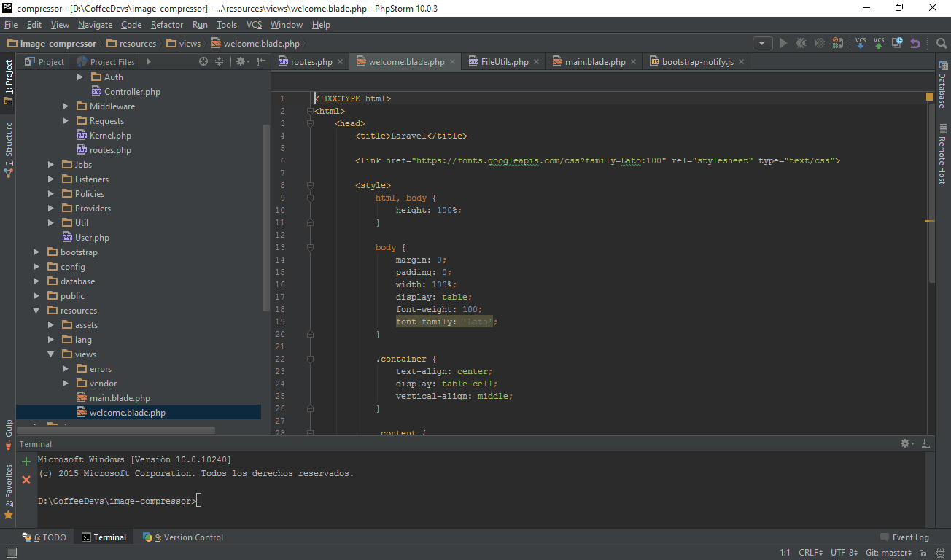Open the Project panel settings gear
Screen dimensions: 951x560
pyautogui.click(x=241, y=61)
